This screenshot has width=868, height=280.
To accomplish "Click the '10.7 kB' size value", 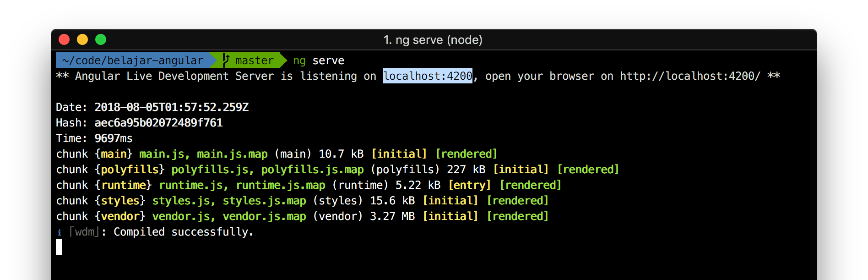I will tap(341, 154).
